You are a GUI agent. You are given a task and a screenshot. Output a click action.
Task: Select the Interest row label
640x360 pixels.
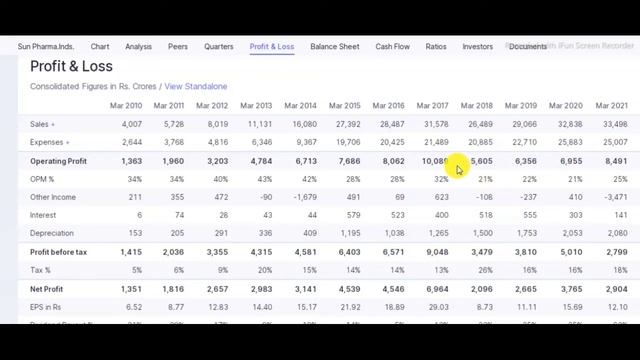(x=43, y=215)
